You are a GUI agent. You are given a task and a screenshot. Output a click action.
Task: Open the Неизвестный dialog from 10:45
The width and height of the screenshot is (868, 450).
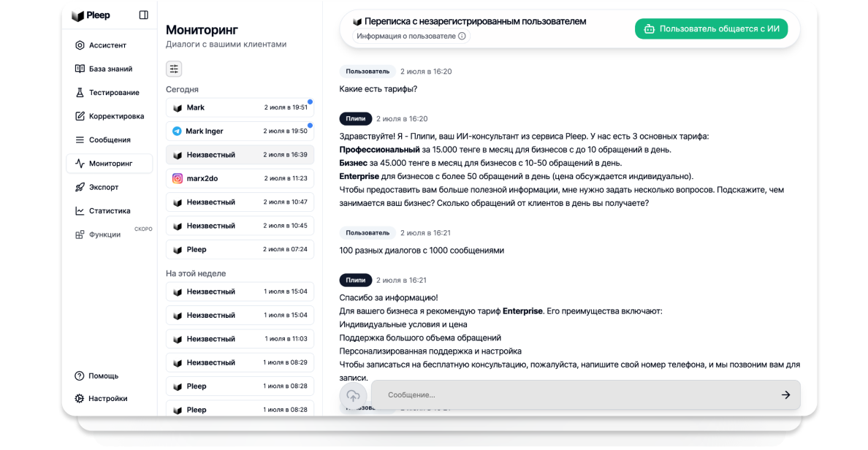(x=240, y=226)
